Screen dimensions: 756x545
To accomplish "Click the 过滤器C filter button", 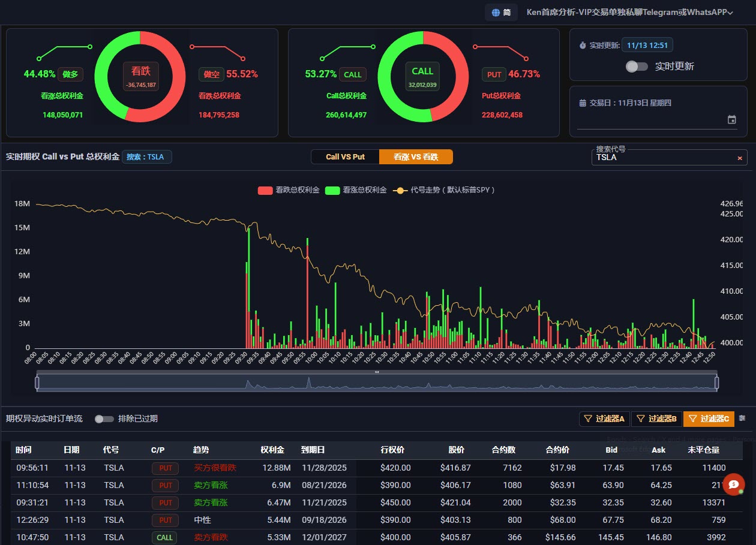I will tap(709, 419).
